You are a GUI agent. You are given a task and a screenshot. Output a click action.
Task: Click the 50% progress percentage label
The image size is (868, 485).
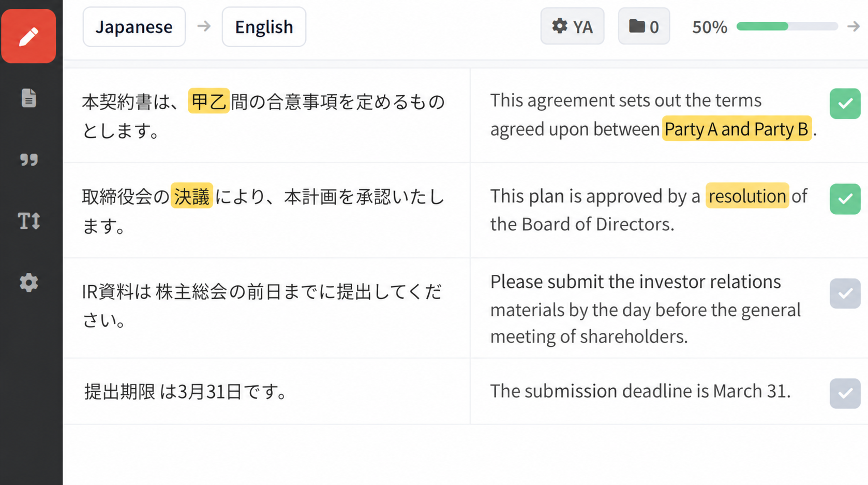(710, 27)
